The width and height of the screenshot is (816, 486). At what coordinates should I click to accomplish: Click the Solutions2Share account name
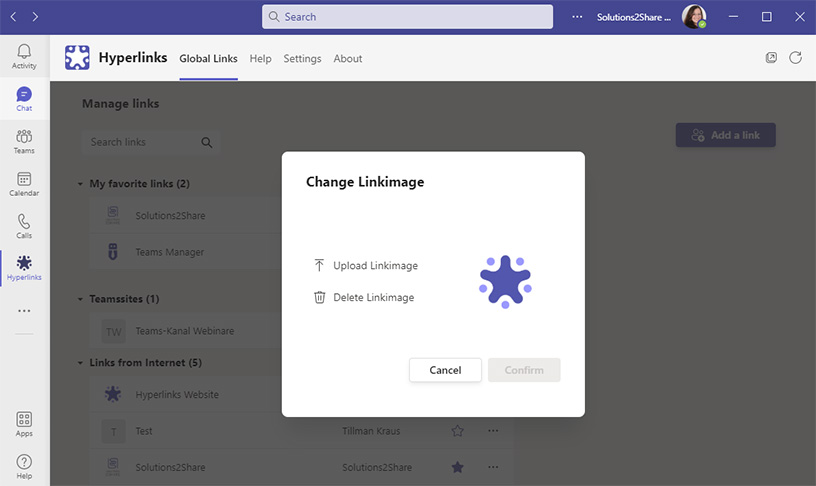[633, 17]
